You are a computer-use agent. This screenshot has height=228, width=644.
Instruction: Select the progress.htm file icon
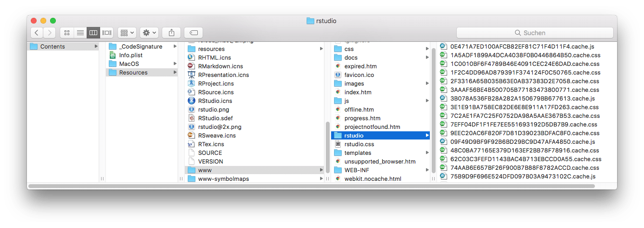tap(338, 118)
